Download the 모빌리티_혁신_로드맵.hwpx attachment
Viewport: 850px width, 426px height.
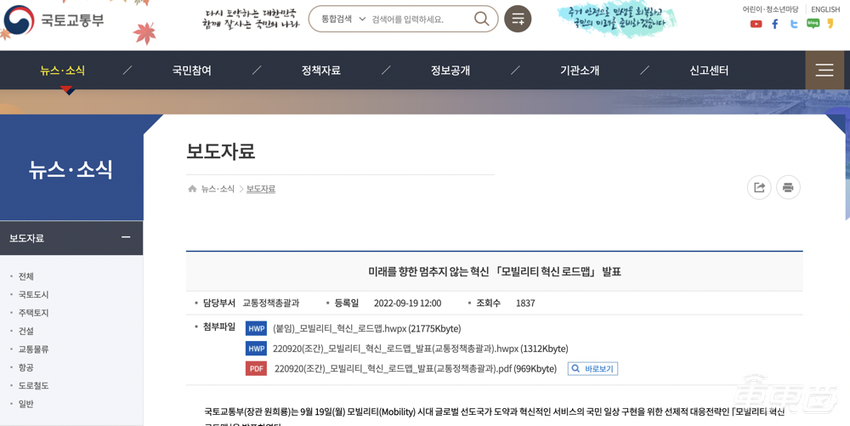click(366, 328)
